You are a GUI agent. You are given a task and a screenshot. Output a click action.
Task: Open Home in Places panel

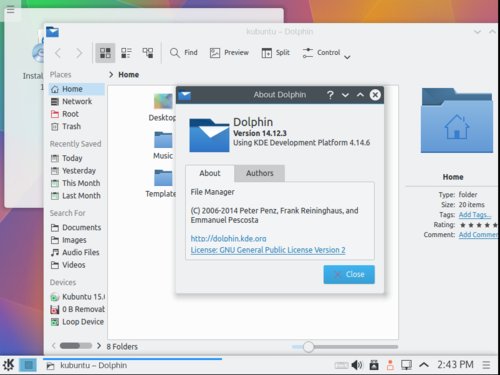[x=77, y=89]
